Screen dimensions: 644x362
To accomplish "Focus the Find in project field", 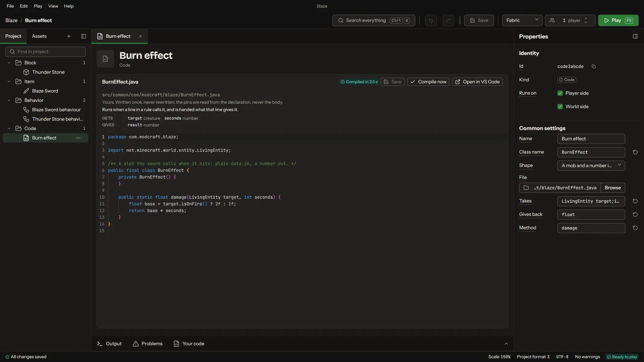I will [45, 51].
